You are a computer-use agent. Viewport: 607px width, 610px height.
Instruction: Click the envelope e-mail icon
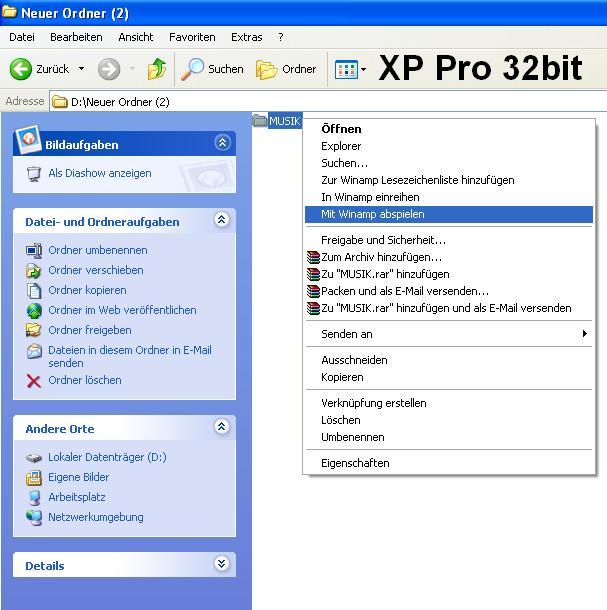click(x=34, y=351)
